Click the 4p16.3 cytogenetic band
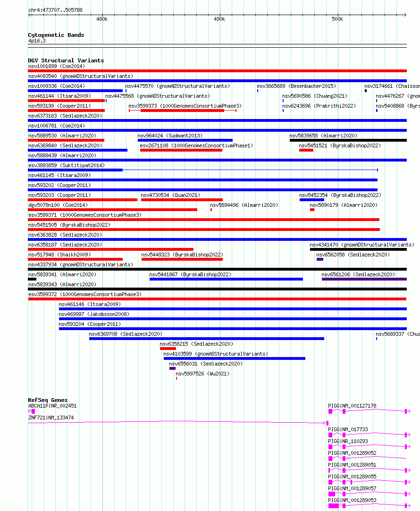The width and height of the screenshot is (420, 511). pos(217,46)
